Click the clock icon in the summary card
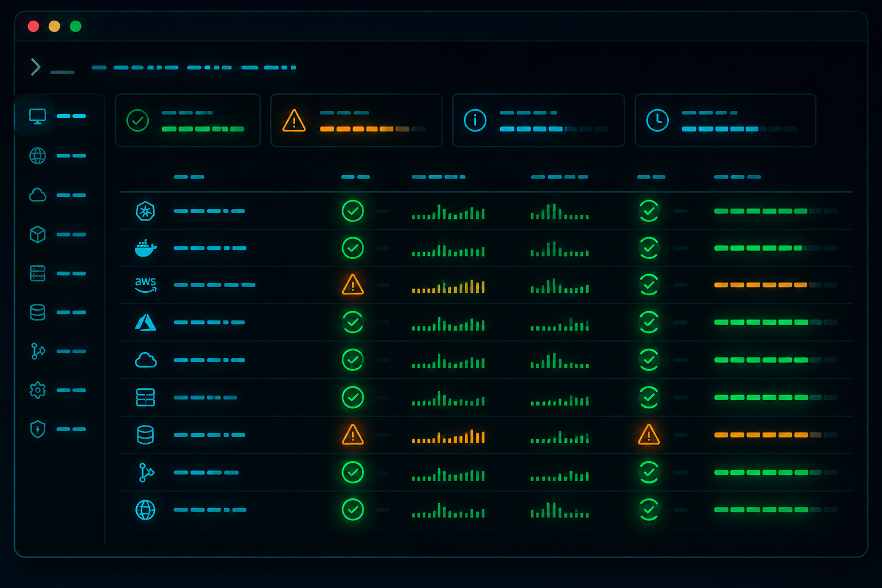The image size is (882, 588). click(x=657, y=121)
